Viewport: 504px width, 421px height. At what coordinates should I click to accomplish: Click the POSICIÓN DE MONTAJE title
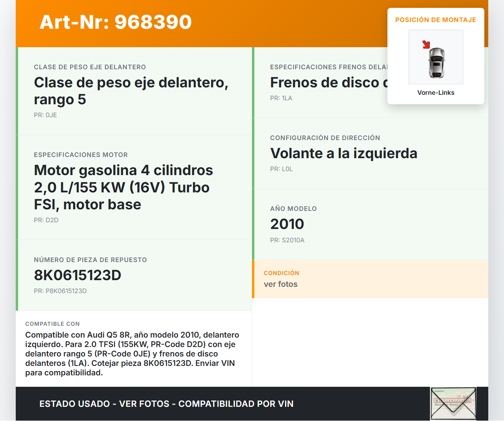[436, 20]
